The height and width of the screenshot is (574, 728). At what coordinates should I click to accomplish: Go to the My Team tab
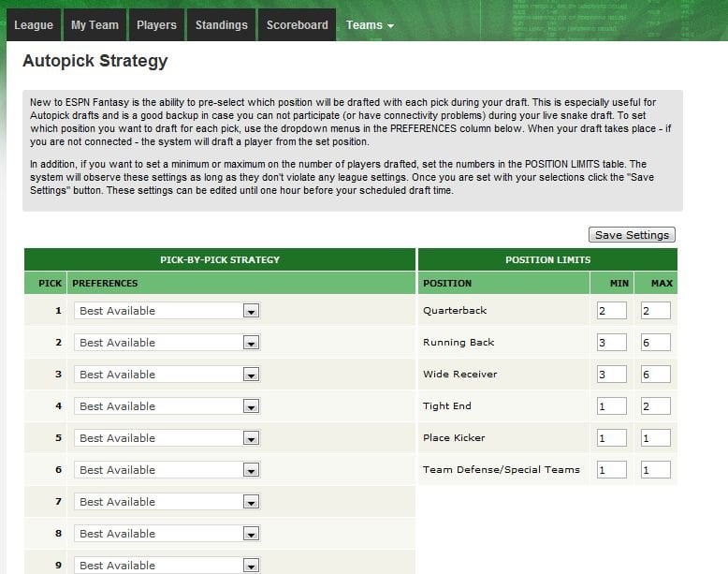(95, 25)
